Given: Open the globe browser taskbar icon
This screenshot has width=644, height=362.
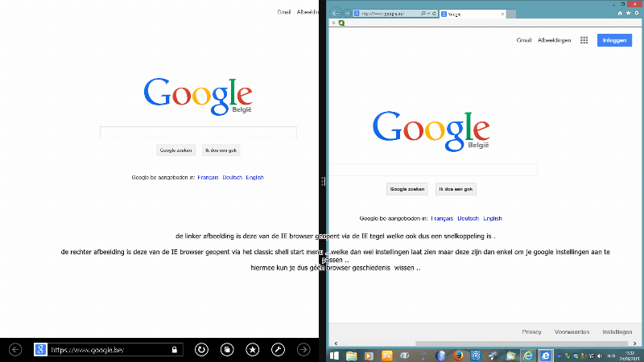Looking at the screenshot, I should (440, 356).
